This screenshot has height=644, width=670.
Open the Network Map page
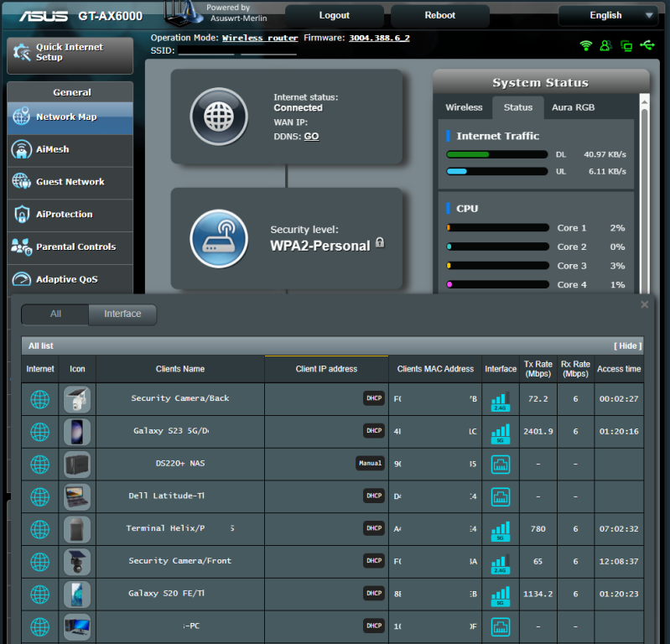[70, 118]
